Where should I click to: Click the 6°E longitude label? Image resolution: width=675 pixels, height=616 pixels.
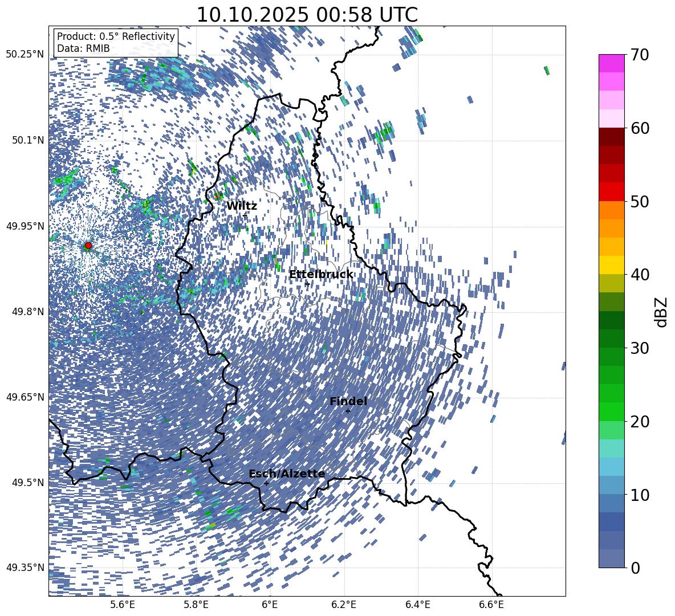270,605
